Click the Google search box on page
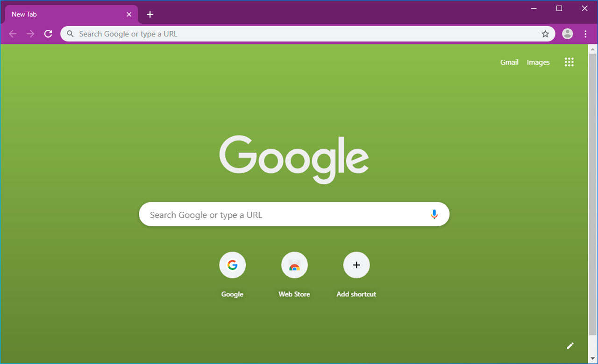The image size is (598, 364). [285, 215]
